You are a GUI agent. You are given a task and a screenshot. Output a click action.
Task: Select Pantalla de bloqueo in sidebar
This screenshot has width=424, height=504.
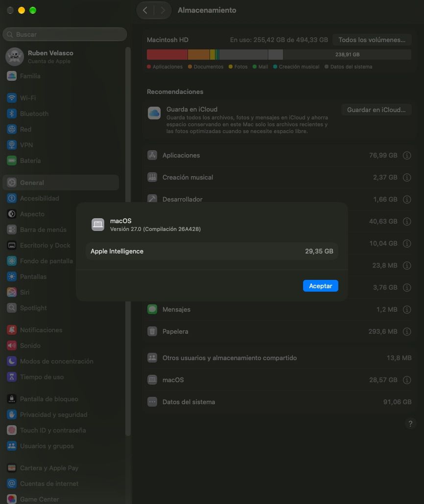(61, 399)
